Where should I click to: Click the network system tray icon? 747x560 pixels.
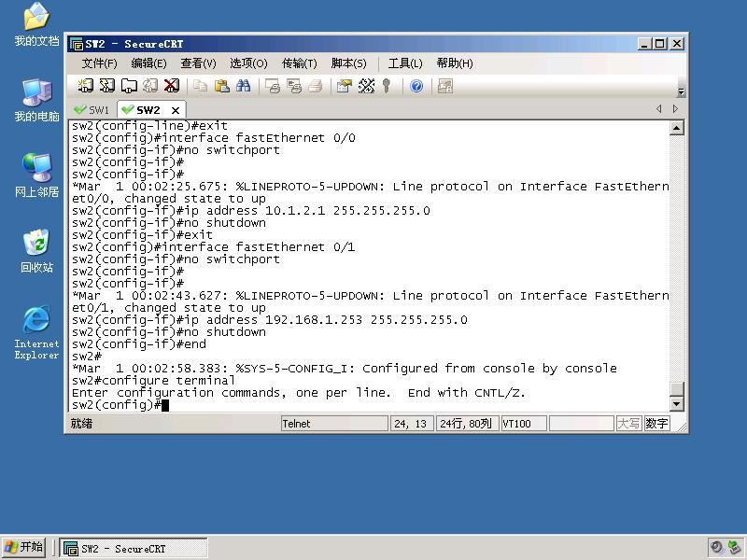(734, 547)
